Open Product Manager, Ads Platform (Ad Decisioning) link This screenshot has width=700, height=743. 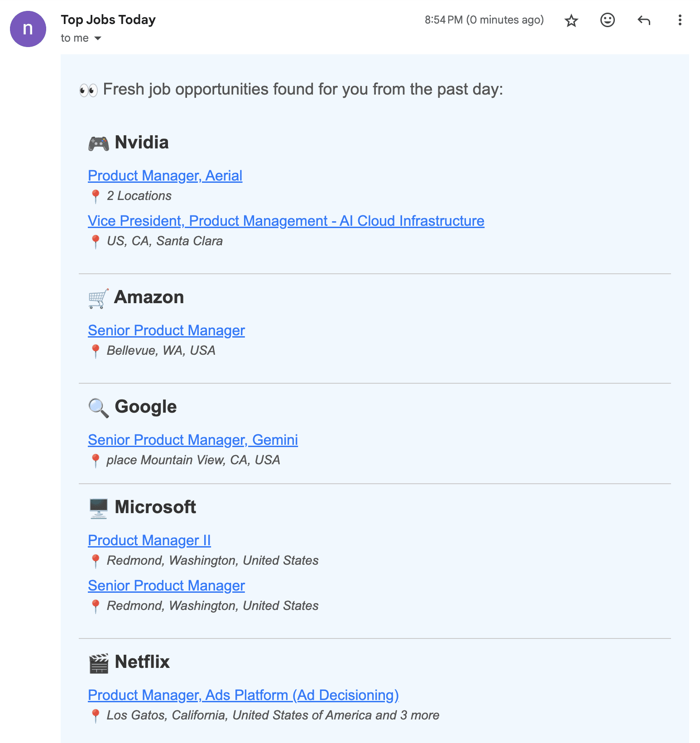(243, 695)
